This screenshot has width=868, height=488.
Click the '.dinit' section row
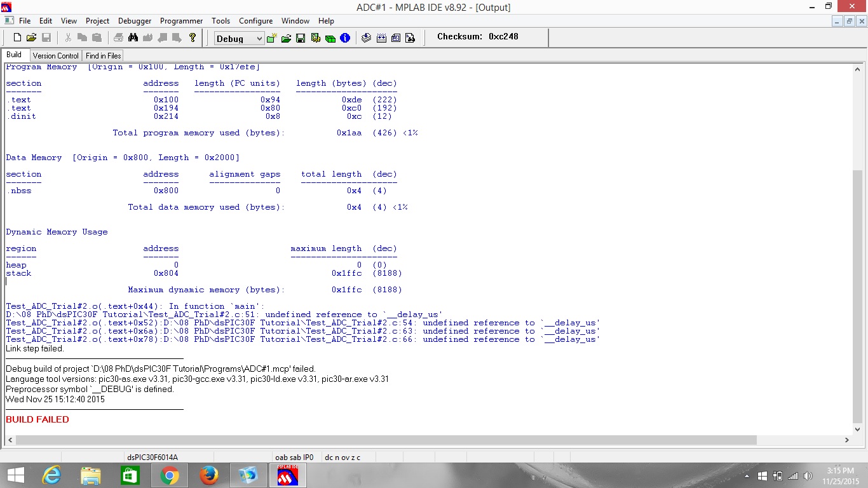pyautogui.click(x=201, y=116)
